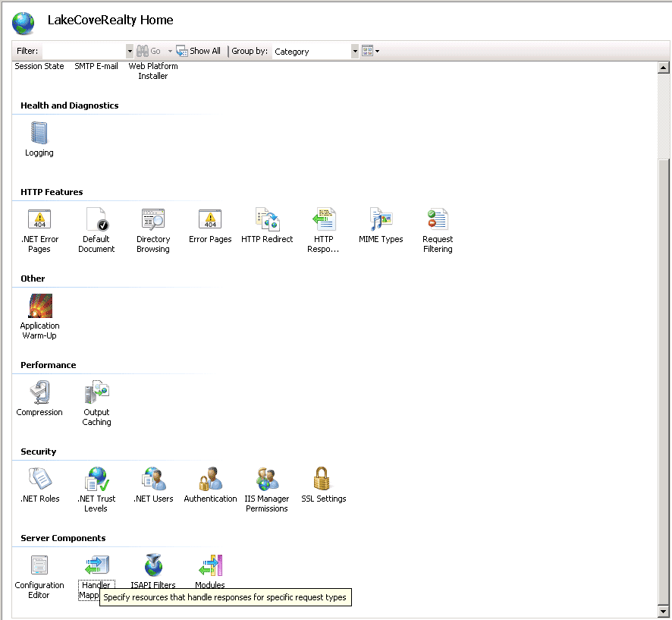The height and width of the screenshot is (620, 672).
Task: Click Show All button
Action: pos(199,51)
